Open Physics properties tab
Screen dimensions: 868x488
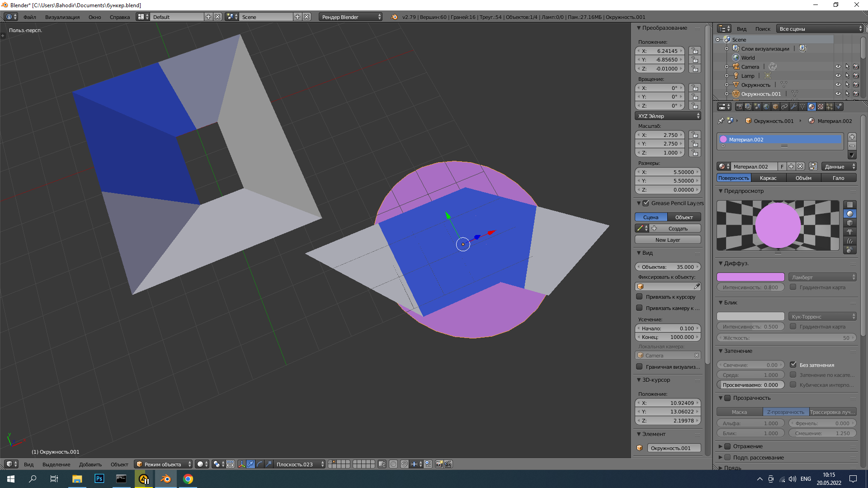point(839,107)
